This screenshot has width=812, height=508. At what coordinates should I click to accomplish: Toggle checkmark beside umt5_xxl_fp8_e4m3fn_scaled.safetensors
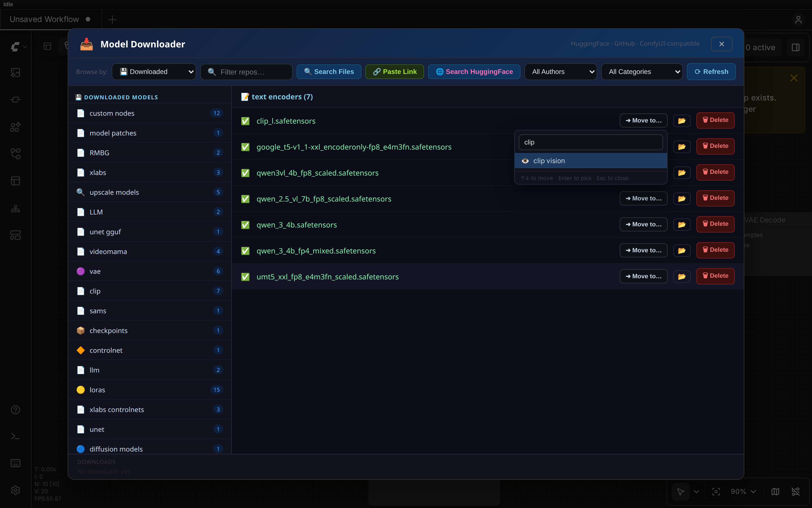(245, 277)
